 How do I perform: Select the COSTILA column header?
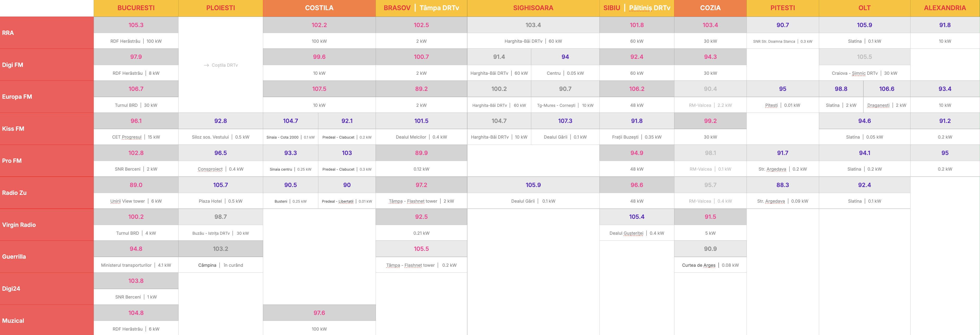tap(319, 8)
